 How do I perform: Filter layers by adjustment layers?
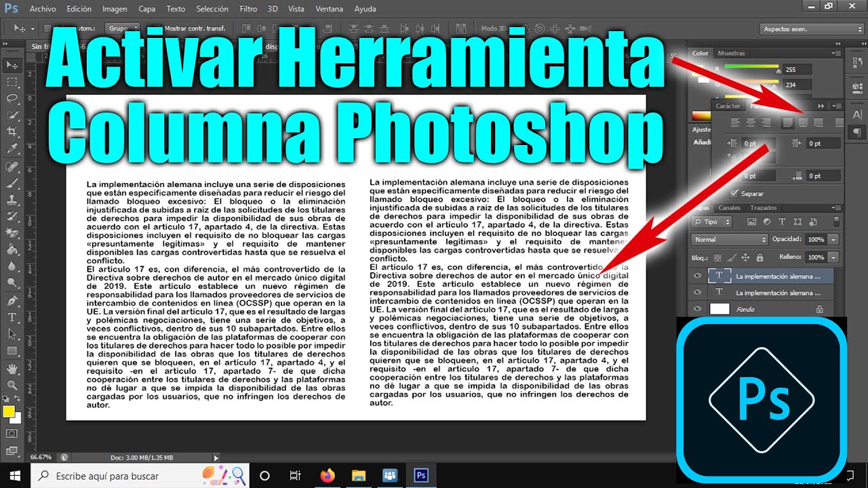(x=766, y=222)
